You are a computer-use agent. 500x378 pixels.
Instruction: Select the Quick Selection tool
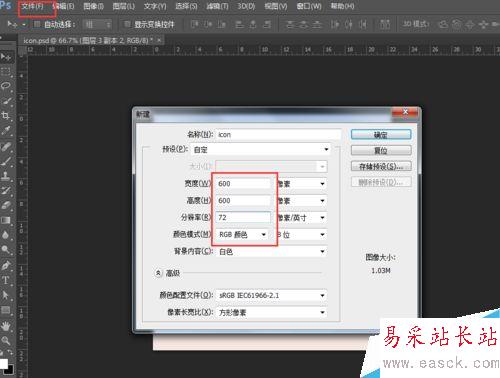[6, 101]
